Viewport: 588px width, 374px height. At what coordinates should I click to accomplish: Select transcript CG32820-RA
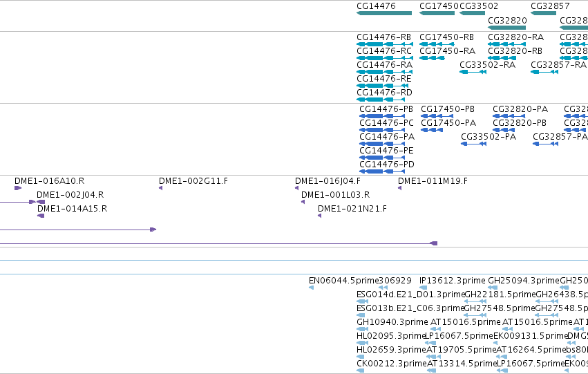click(515, 37)
